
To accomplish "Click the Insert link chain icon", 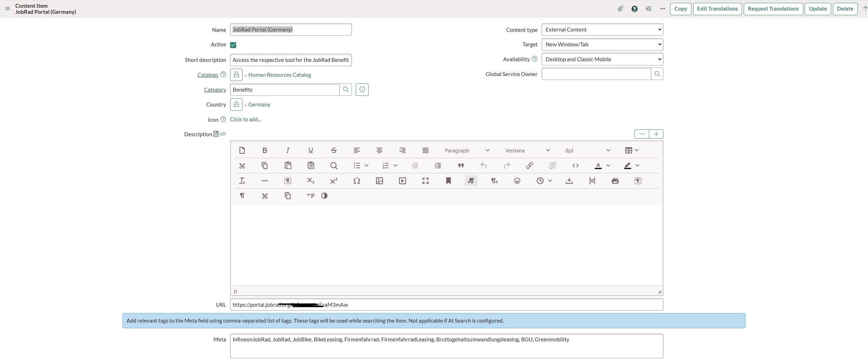I will [x=530, y=166].
